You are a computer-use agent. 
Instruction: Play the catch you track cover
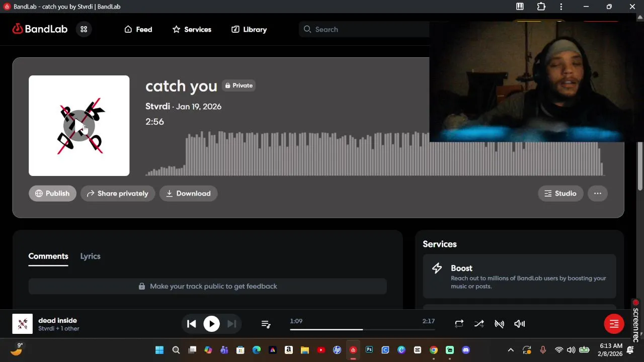click(79, 126)
